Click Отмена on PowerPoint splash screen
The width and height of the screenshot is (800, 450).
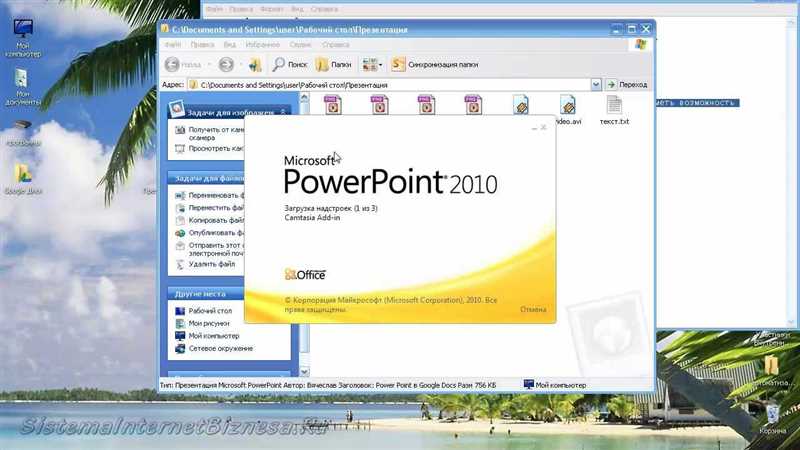click(533, 310)
